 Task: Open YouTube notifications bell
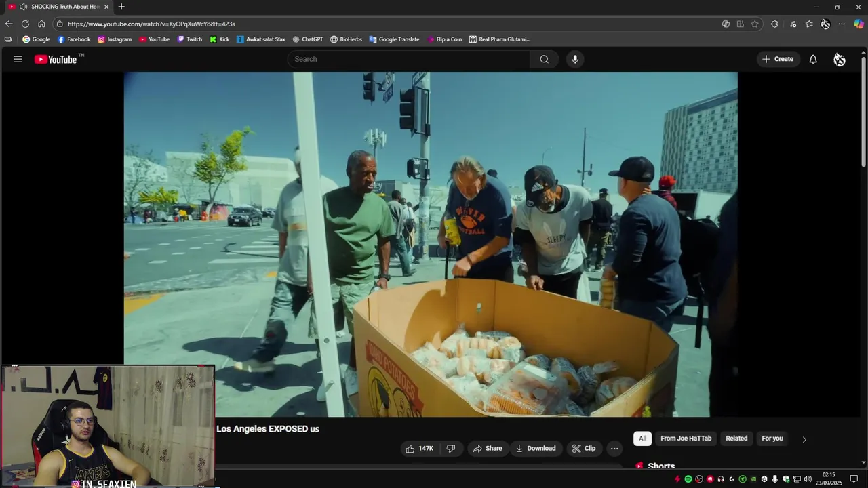[813, 59]
